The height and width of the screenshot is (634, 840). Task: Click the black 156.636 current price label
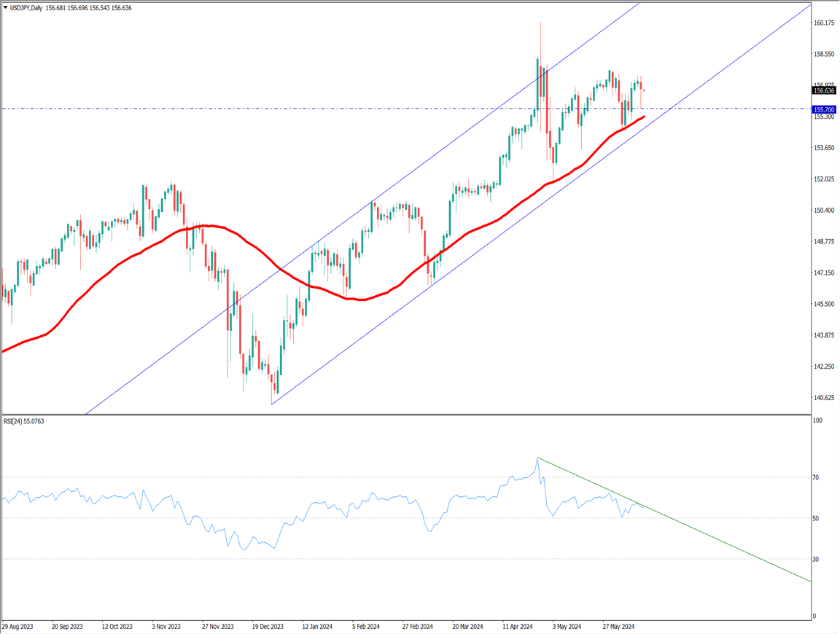click(824, 90)
